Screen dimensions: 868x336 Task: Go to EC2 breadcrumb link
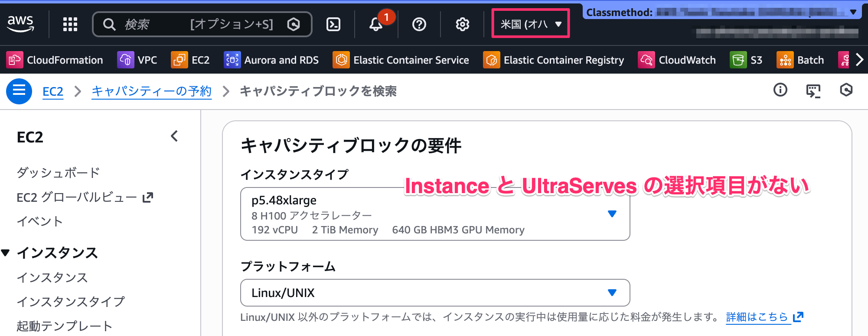(x=53, y=91)
